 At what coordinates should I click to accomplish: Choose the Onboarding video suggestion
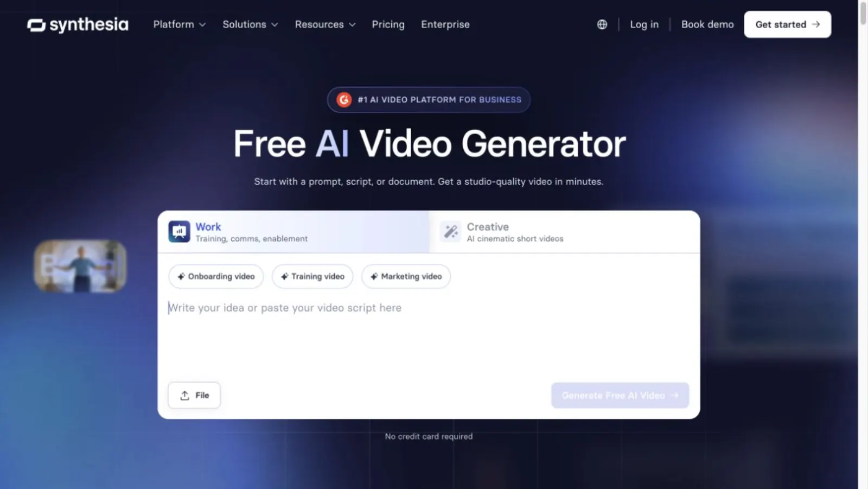click(x=216, y=276)
